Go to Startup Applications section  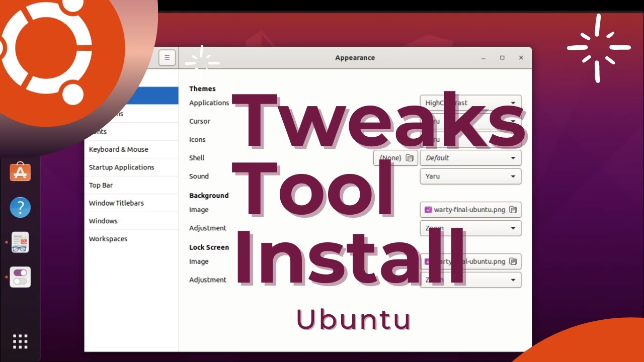(x=131, y=167)
